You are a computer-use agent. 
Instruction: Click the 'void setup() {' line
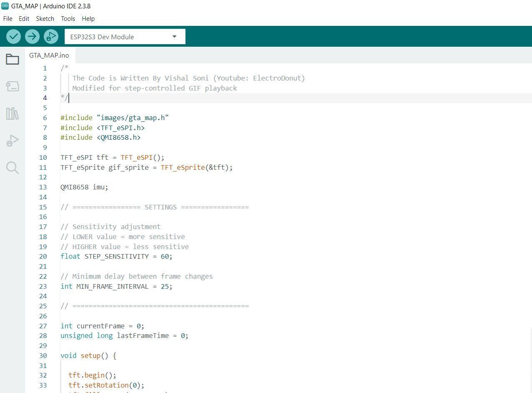[x=88, y=355]
